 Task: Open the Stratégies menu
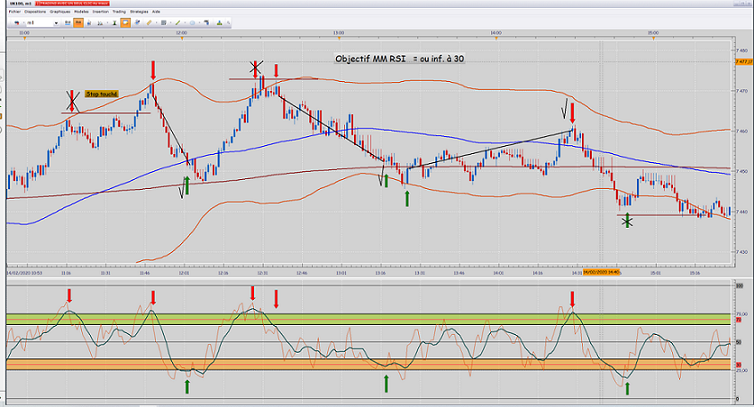coord(139,11)
